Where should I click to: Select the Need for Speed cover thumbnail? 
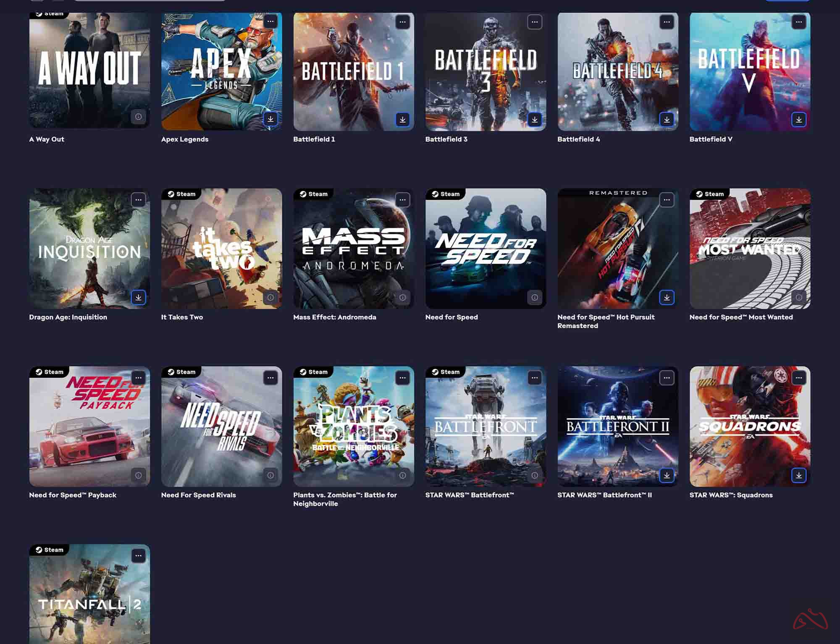point(486,249)
